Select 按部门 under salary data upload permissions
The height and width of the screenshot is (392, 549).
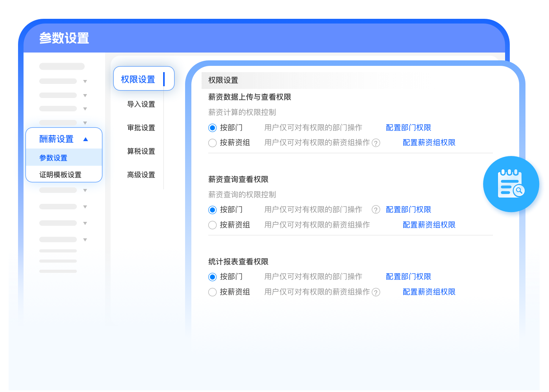pyautogui.click(x=213, y=128)
